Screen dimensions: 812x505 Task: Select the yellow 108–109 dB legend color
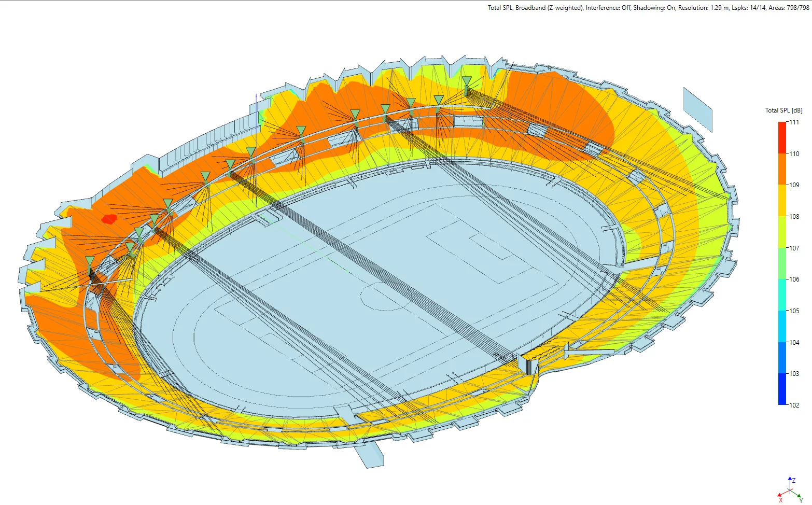(782, 200)
